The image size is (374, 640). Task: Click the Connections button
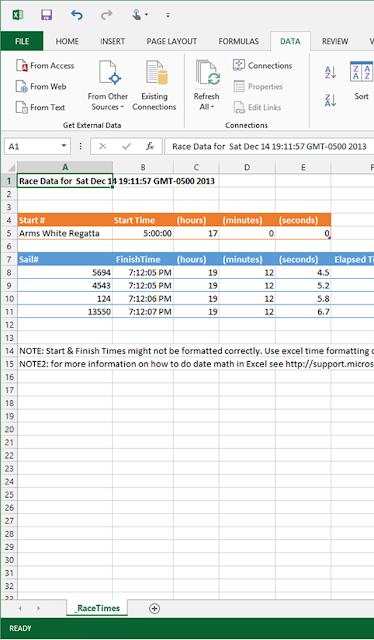(x=263, y=65)
